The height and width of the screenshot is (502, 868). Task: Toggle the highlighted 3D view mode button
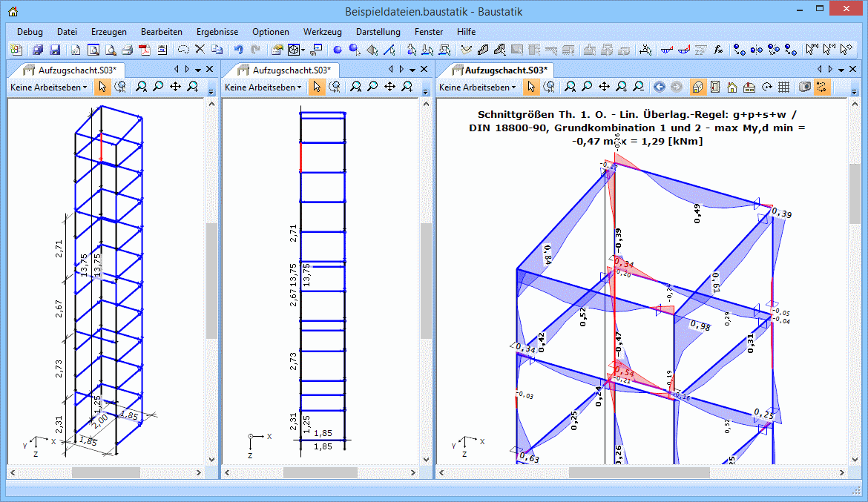pyautogui.click(x=697, y=87)
